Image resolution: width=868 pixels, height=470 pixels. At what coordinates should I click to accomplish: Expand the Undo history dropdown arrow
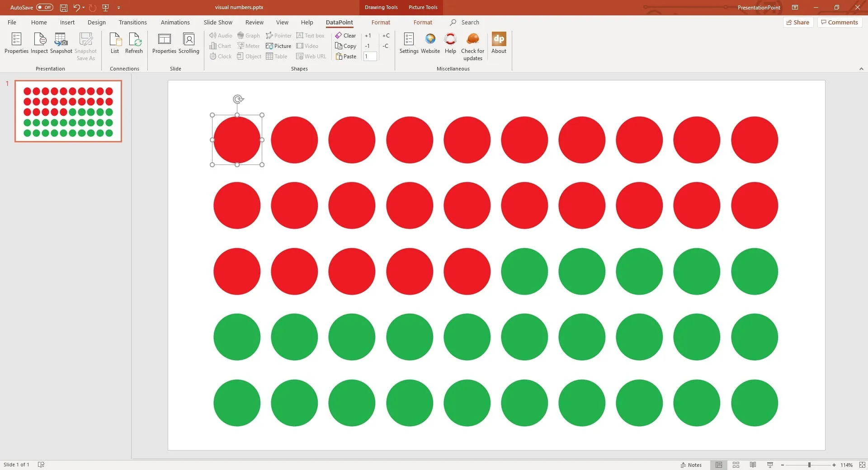(84, 7)
